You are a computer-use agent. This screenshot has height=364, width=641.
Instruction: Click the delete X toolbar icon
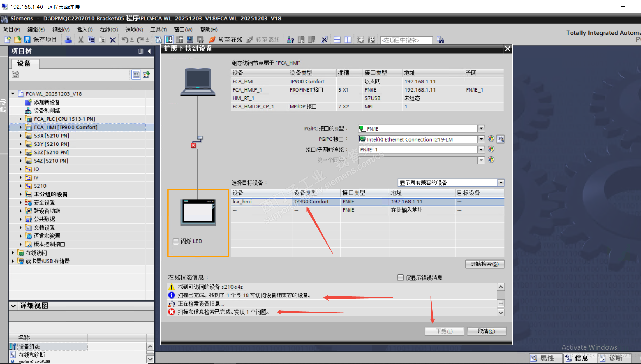point(113,40)
